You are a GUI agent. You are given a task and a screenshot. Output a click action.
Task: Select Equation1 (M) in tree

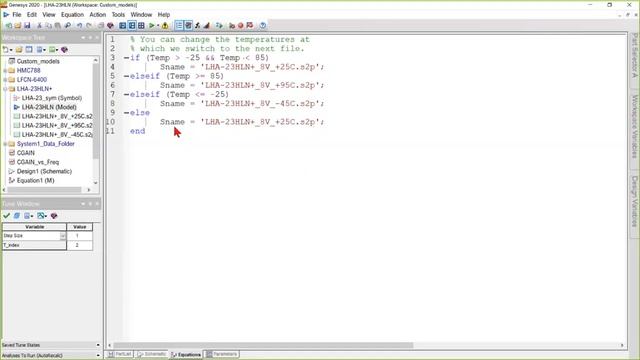(36, 180)
